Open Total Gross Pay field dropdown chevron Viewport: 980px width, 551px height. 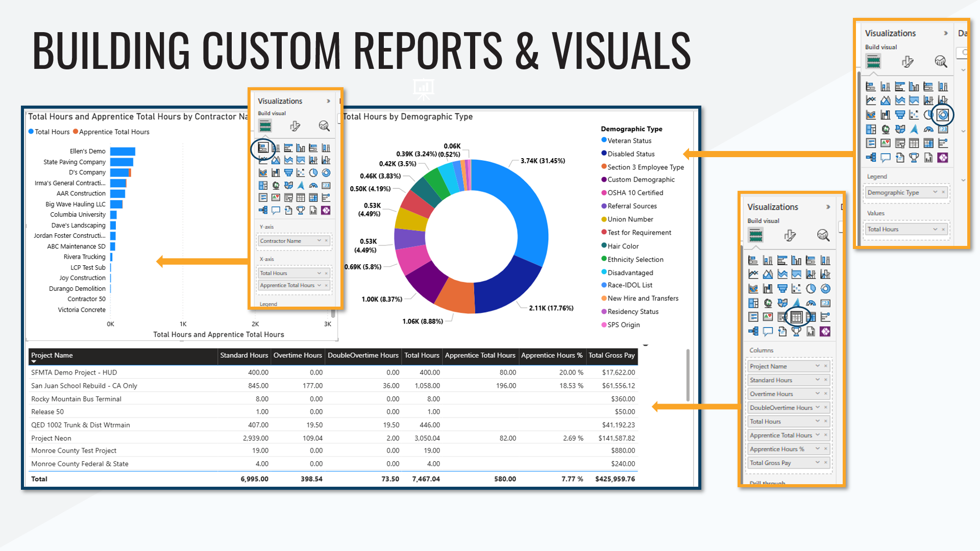pos(817,463)
